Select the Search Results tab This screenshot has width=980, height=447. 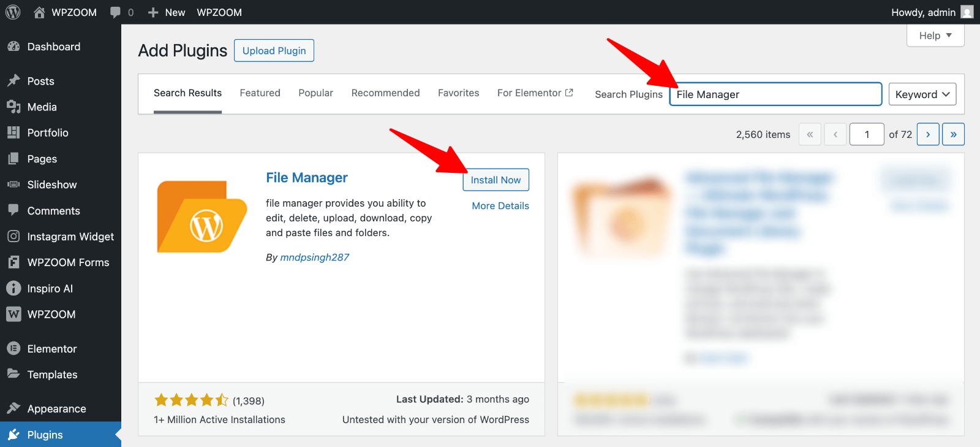click(x=187, y=93)
